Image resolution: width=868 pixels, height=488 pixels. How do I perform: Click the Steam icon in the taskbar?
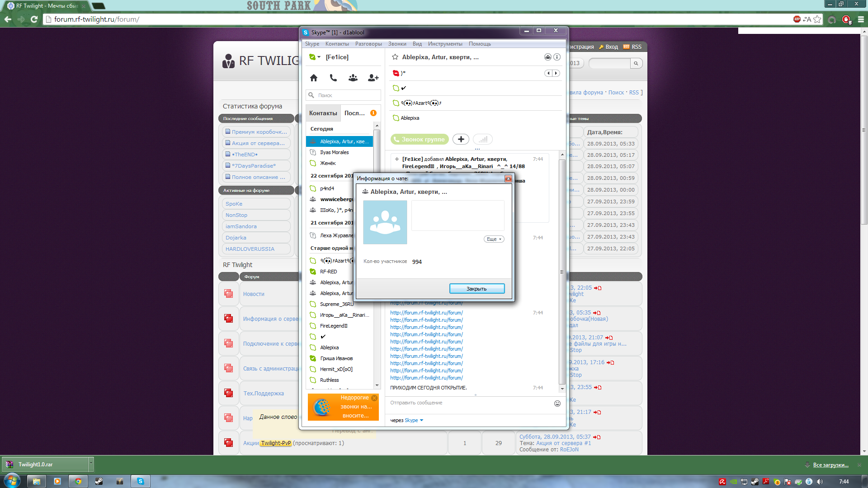tap(99, 481)
